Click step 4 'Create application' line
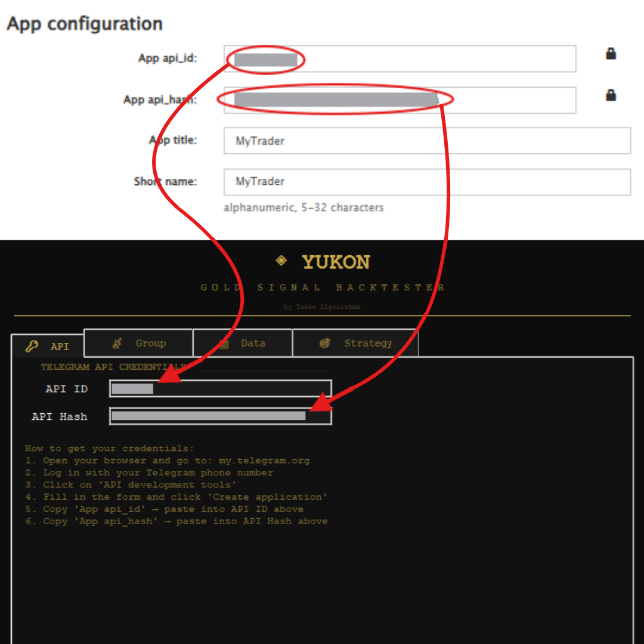This screenshot has width=644, height=644. click(x=176, y=497)
